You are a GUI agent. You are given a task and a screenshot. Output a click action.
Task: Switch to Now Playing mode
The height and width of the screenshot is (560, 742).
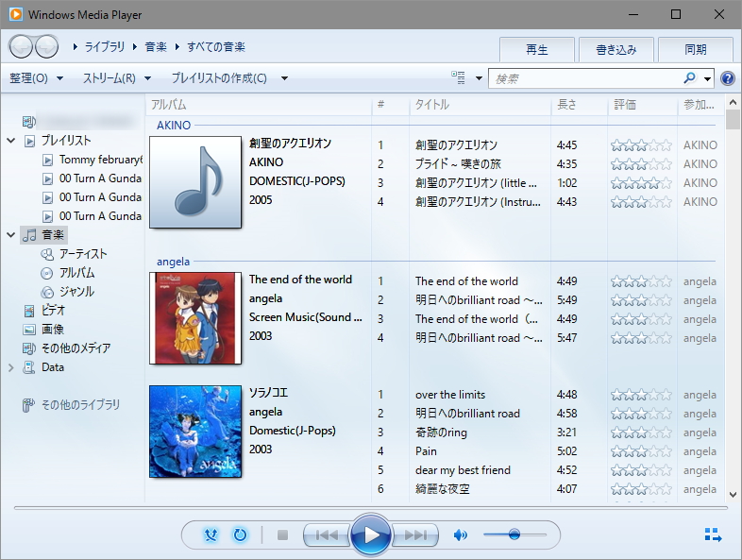713,535
